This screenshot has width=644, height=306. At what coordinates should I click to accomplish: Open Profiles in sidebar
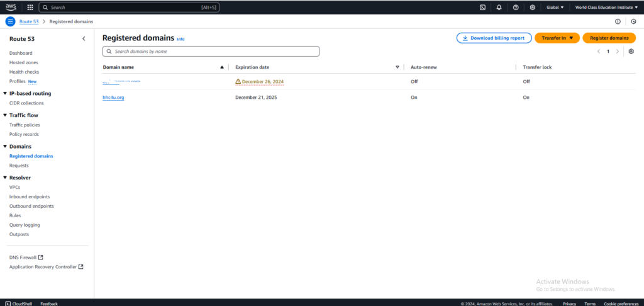(x=17, y=81)
